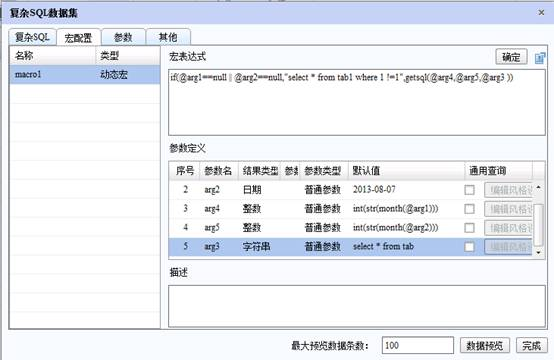Click the 通用查询 column header
Viewport: 554px width, 360px height.
click(x=498, y=171)
